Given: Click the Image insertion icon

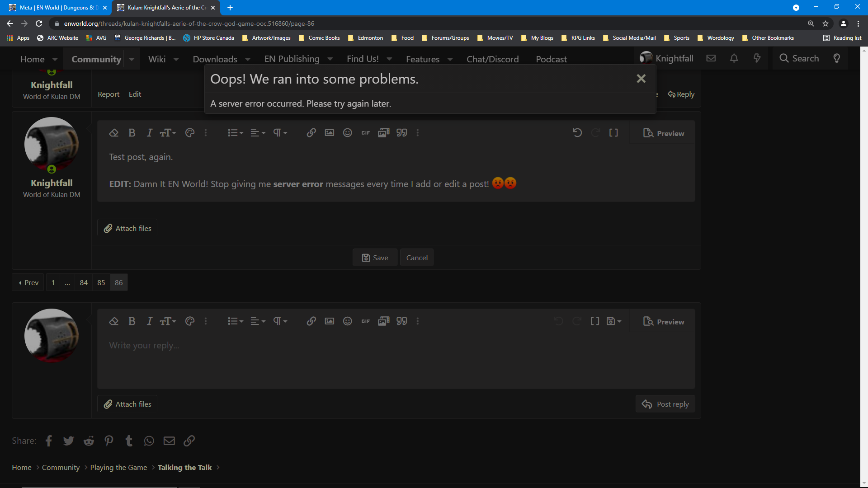Looking at the screenshot, I should [329, 132].
